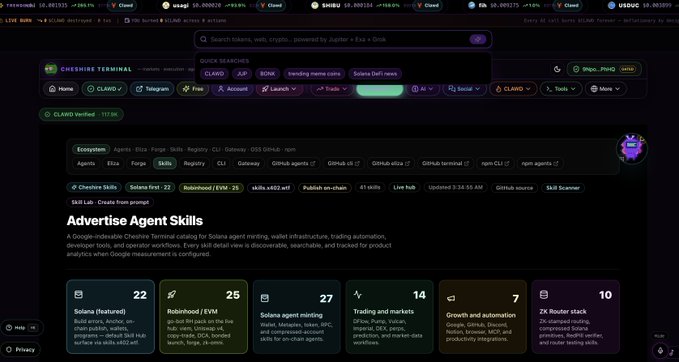
Task: Select the JUP quick search chip
Action: [242, 74]
